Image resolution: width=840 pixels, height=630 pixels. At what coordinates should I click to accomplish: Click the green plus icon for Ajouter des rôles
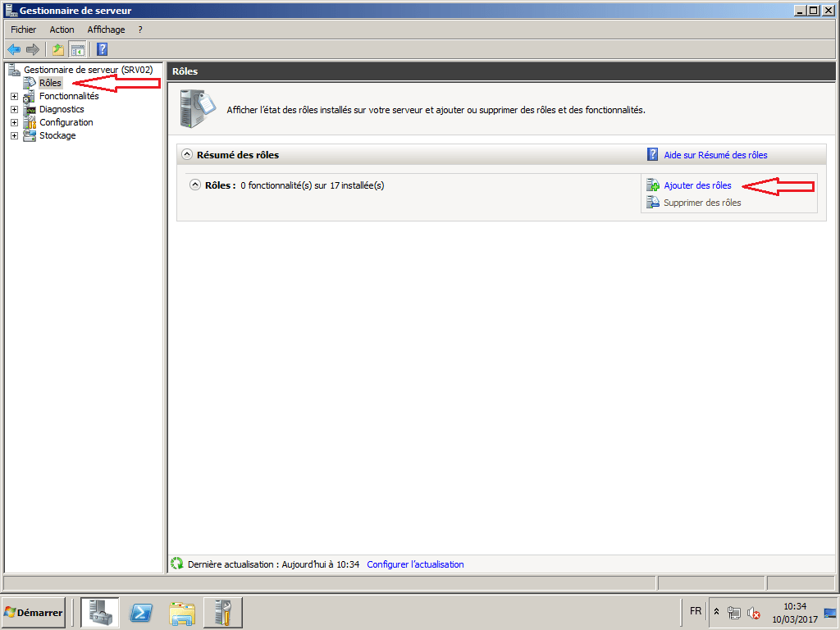pos(652,185)
